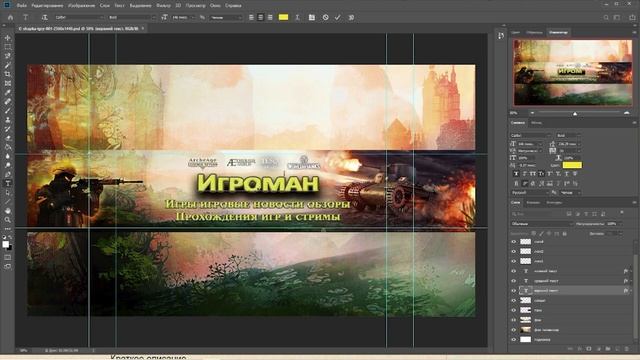The image size is (640, 360).
Task: Open the 'Фильтр' menu
Action: click(x=164, y=6)
